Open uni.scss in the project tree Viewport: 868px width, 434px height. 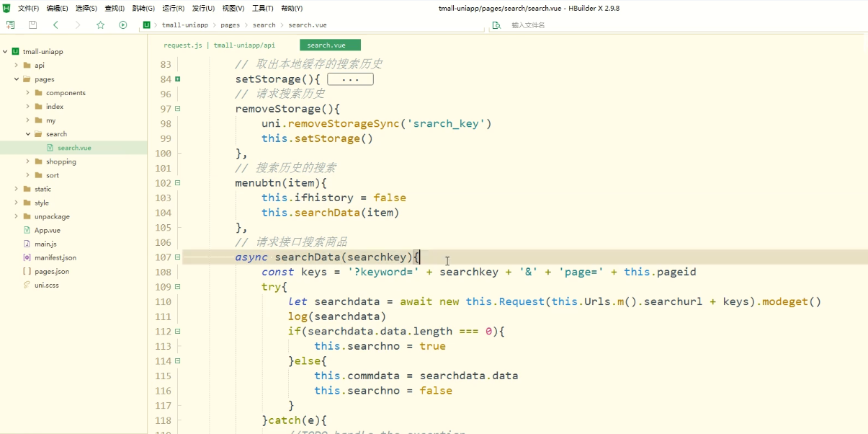(47, 285)
